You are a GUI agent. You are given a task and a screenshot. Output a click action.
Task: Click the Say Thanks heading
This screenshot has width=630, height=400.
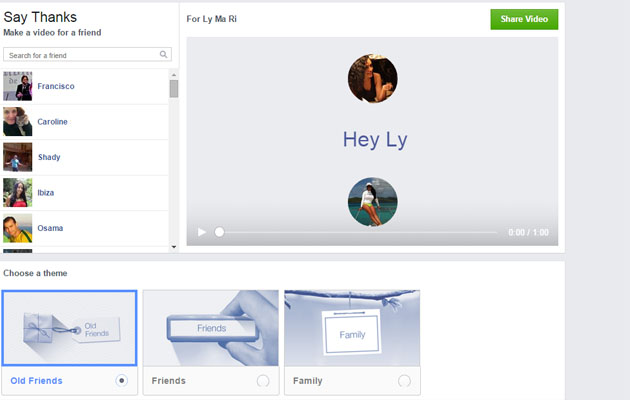[x=40, y=17]
